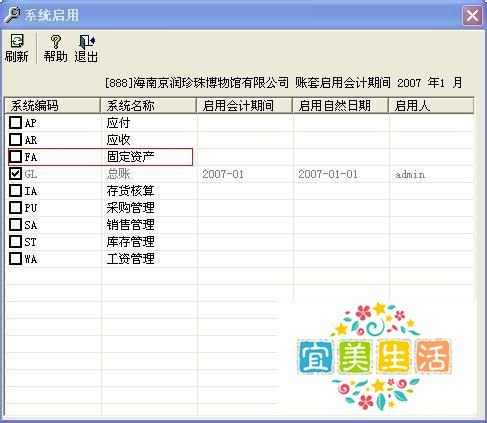Tick the IA 存货核算 checkbox
Viewport: 487px width, 423px height.
[x=15, y=191]
